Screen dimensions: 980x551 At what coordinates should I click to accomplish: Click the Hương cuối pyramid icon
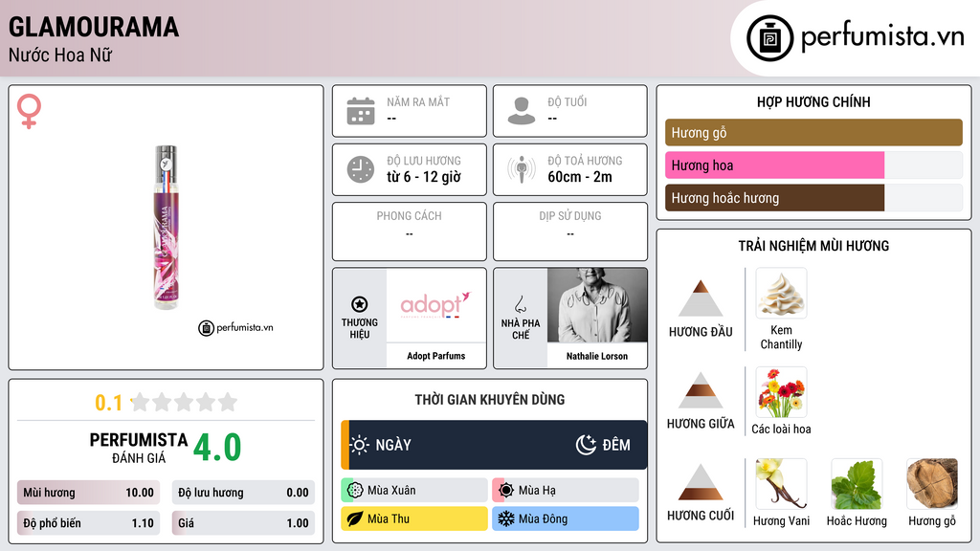[701, 482]
